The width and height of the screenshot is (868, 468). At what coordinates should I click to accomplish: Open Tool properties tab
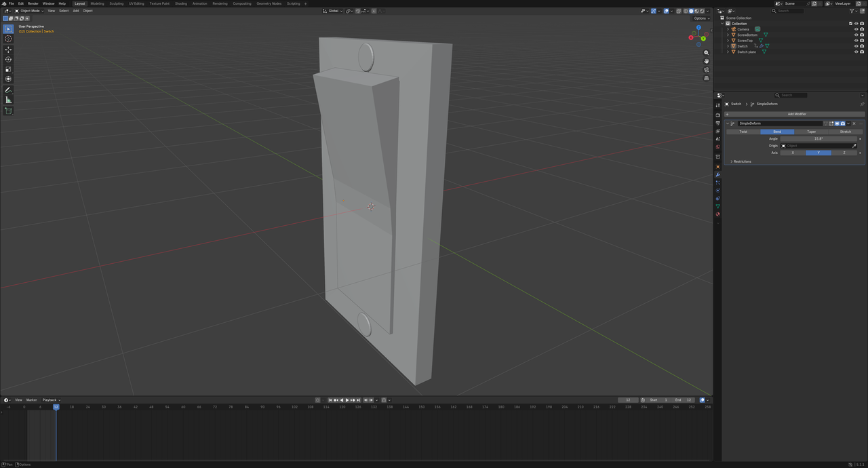717,105
